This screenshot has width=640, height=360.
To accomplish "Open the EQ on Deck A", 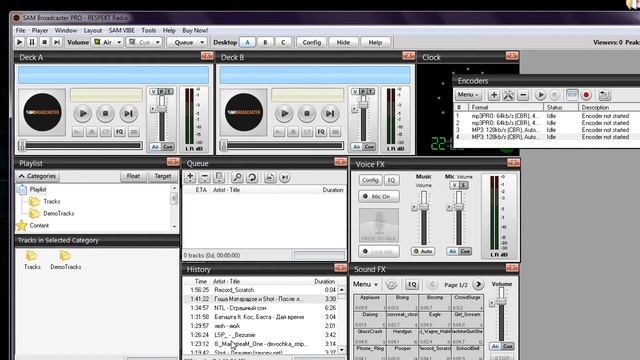I will click(x=119, y=132).
